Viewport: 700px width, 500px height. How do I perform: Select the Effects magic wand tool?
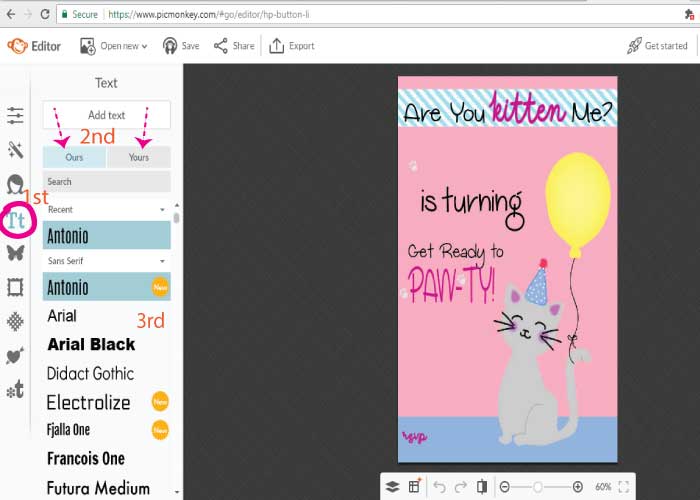coord(15,150)
